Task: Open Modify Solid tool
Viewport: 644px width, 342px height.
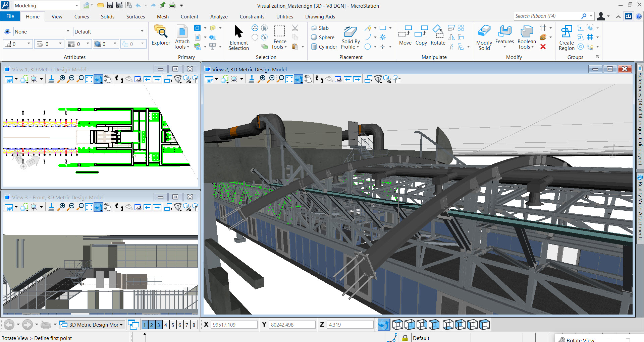Action: tap(484, 37)
